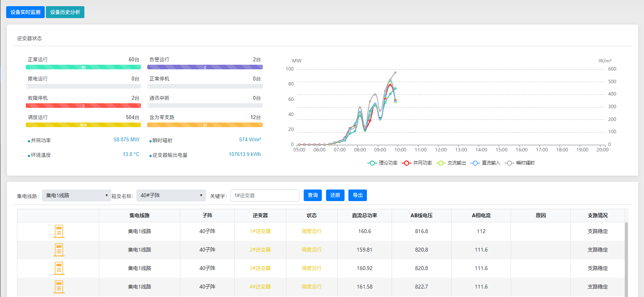Open the 集电线路 dropdown showing 集电1线路
The image size is (644, 297).
[x=77, y=195]
